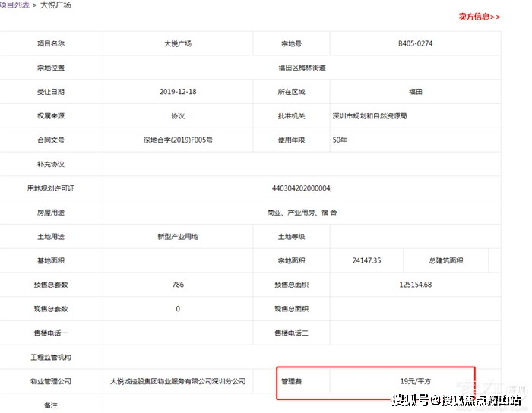Select project name value 大悦广场 in table
The width and height of the screenshot is (532, 413).
tap(178, 43)
